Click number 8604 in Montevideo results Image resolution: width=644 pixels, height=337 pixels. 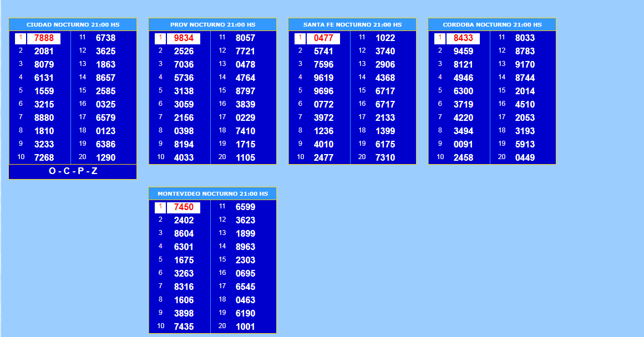click(184, 234)
